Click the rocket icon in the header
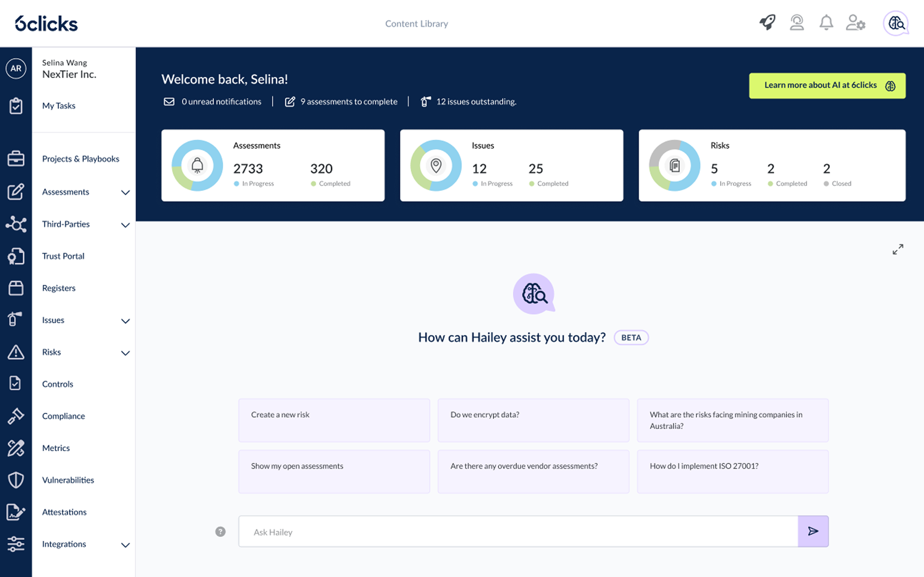This screenshot has height=577, width=924. tap(767, 23)
